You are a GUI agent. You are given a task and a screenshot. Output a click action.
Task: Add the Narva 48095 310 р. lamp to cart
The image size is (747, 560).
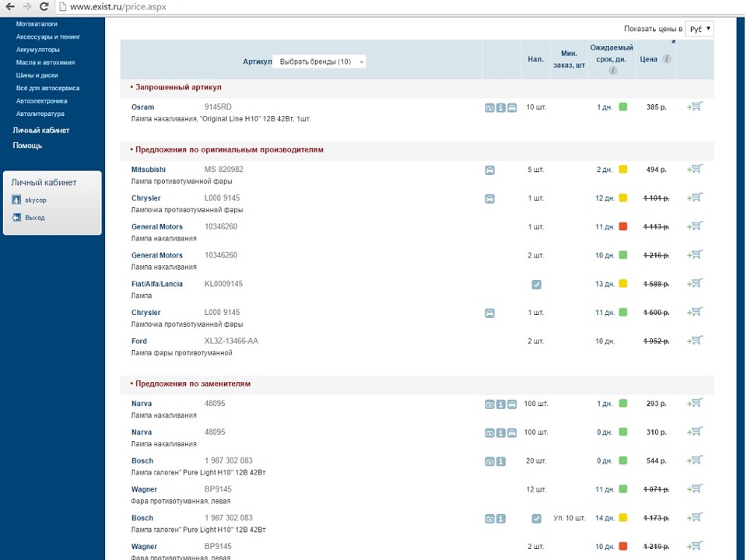(x=695, y=432)
